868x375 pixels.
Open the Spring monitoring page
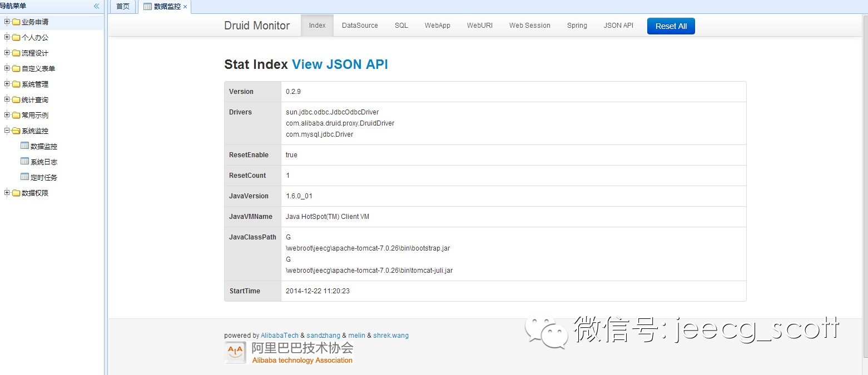point(577,26)
